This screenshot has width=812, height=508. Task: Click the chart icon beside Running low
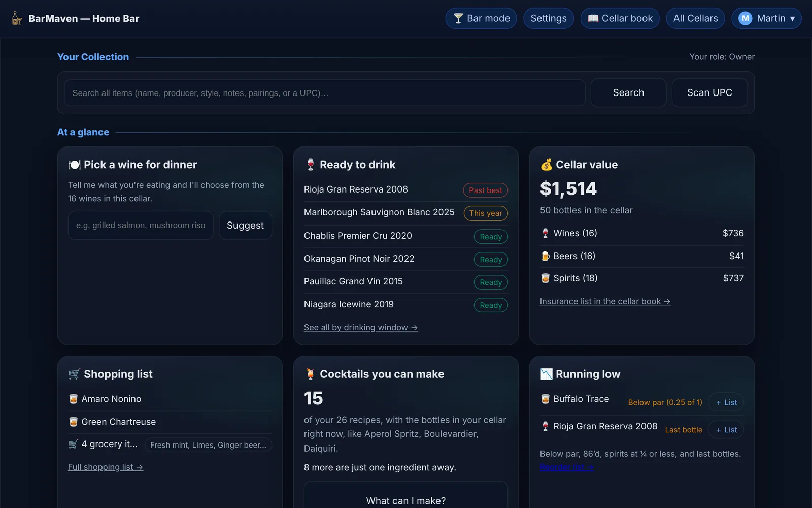click(x=546, y=374)
